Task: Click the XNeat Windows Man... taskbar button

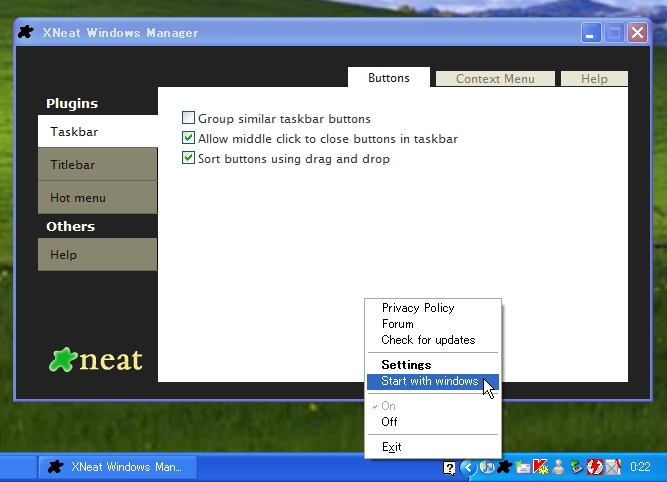Action: pos(118,467)
